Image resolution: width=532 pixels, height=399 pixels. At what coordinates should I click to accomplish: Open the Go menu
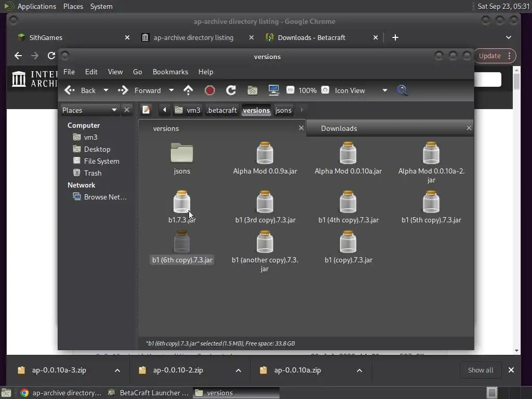[137, 72]
